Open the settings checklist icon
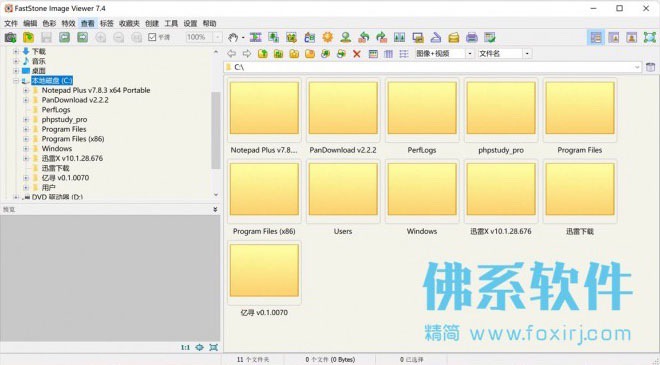Viewport: 660px width, 365px height. tap(490, 37)
